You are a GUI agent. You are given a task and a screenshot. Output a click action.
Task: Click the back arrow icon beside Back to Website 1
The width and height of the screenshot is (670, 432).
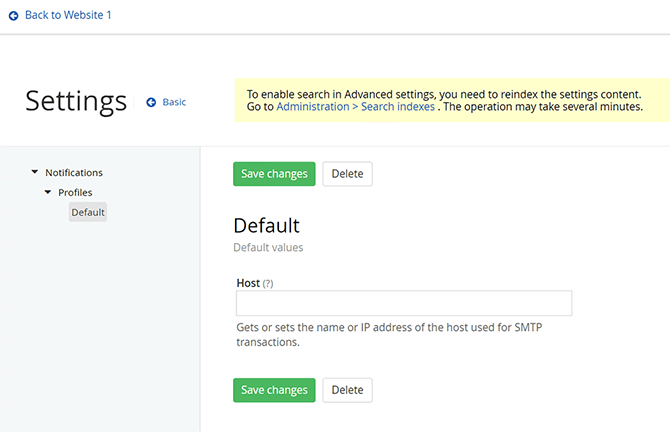pyautogui.click(x=14, y=15)
